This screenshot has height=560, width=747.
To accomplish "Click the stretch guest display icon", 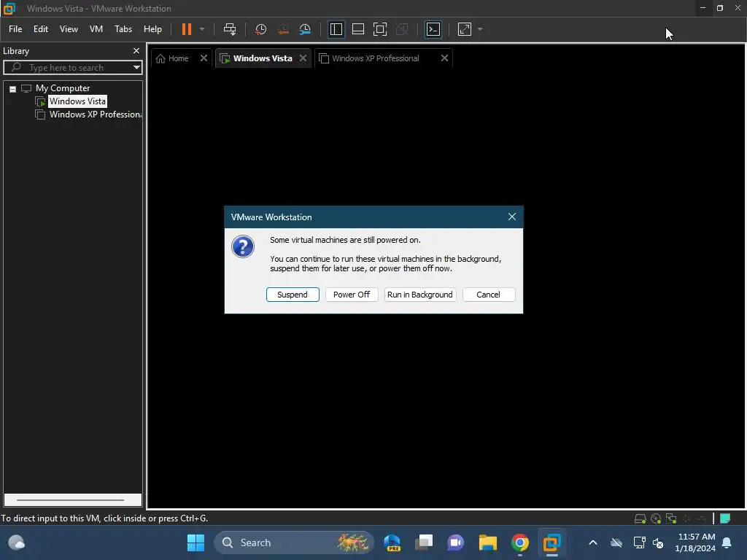I will 465,29.
